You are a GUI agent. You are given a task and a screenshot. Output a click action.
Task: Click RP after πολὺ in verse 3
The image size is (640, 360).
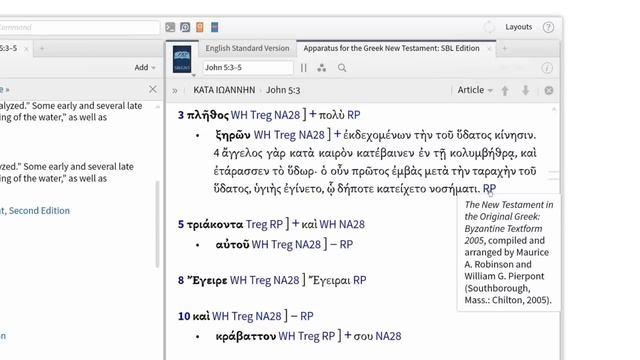[x=353, y=115]
